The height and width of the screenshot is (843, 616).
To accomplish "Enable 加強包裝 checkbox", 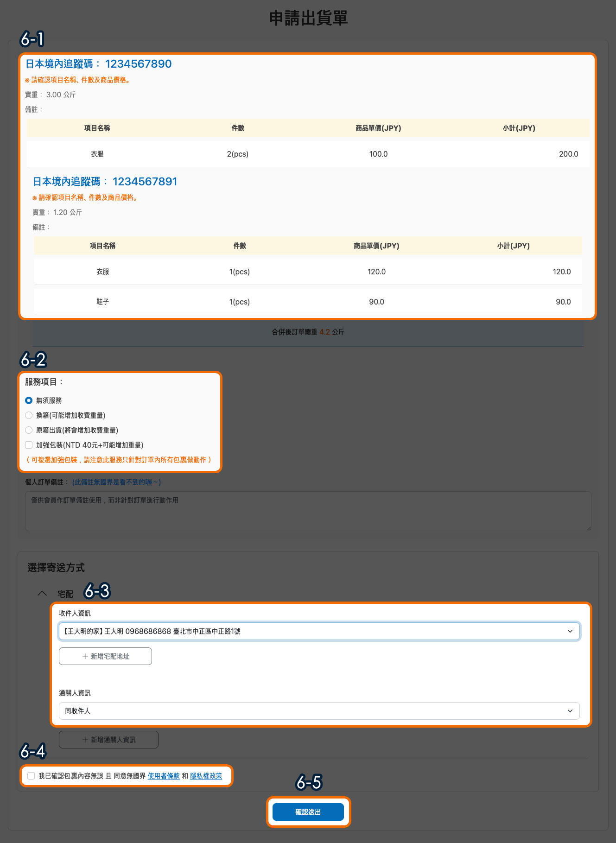I will [29, 445].
